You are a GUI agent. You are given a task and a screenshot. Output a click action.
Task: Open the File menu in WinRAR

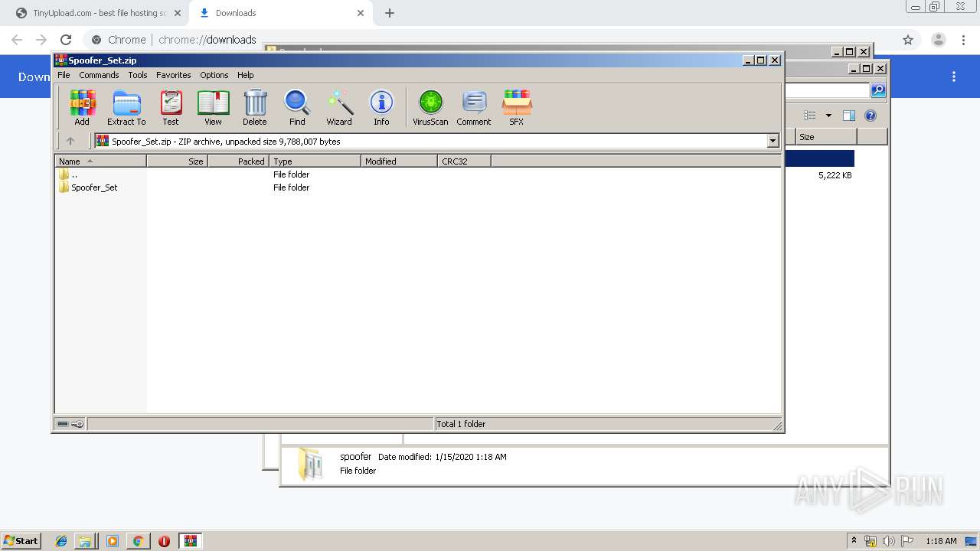(x=64, y=75)
